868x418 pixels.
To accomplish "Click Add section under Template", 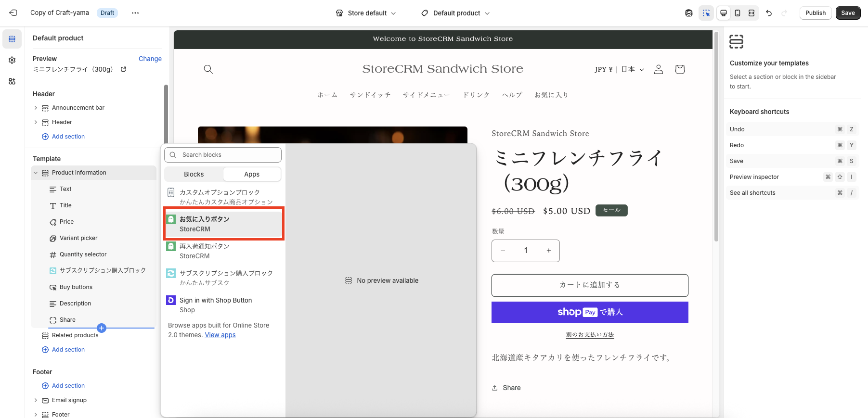I will (63, 350).
